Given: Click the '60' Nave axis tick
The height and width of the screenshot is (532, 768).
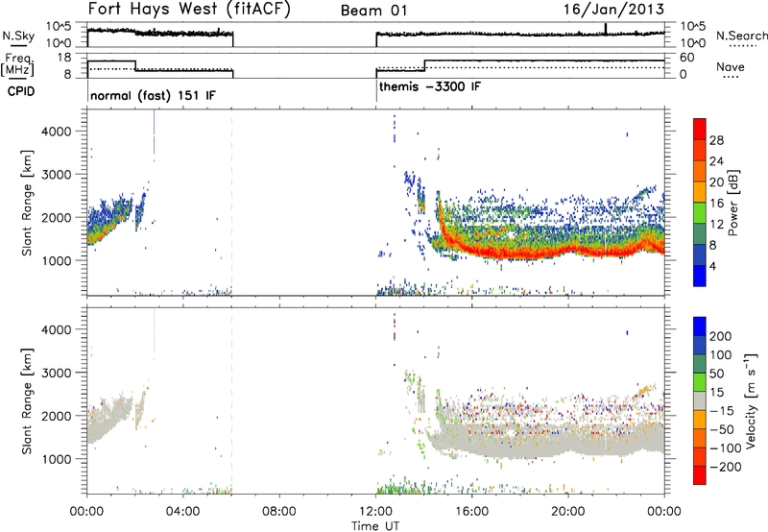Looking at the screenshot, I should [x=687, y=58].
